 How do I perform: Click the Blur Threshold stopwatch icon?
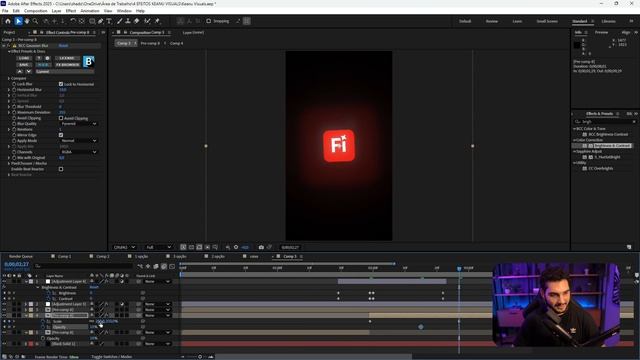(x=14, y=107)
